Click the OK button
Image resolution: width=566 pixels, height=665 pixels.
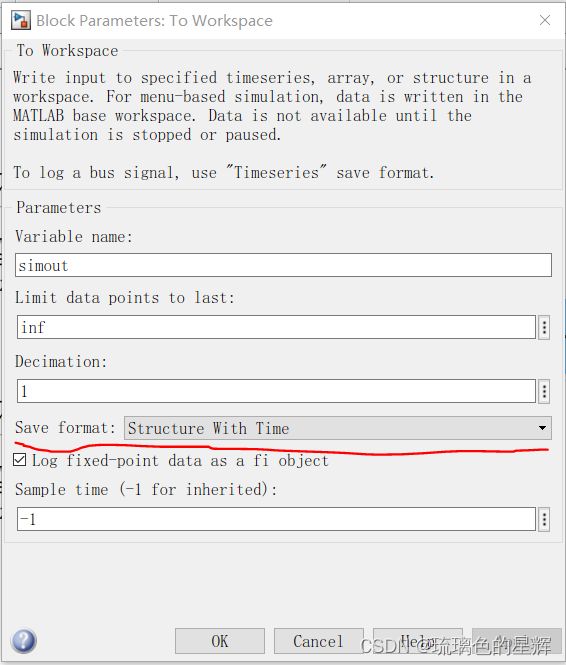pyautogui.click(x=220, y=641)
